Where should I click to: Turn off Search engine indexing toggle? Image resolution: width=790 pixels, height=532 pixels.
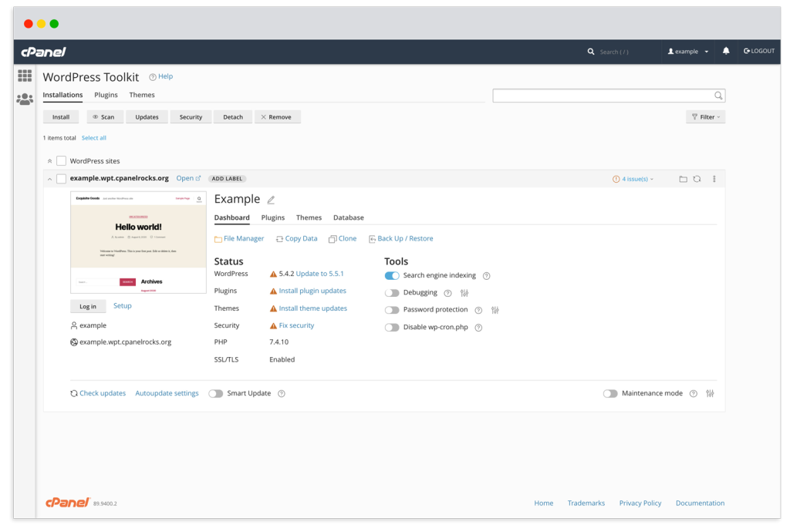pyautogui.click(x=392, y=275)
